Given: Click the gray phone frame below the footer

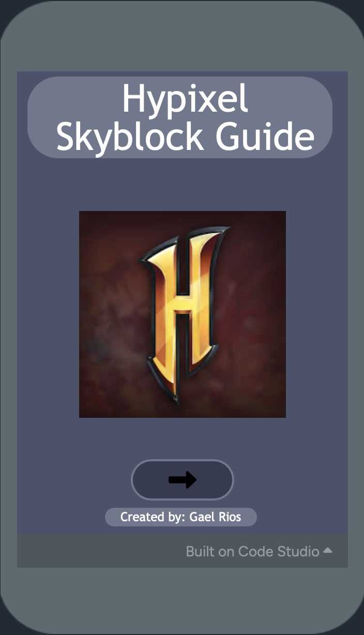Looking at the screenshot, I should tap(182, 600).
